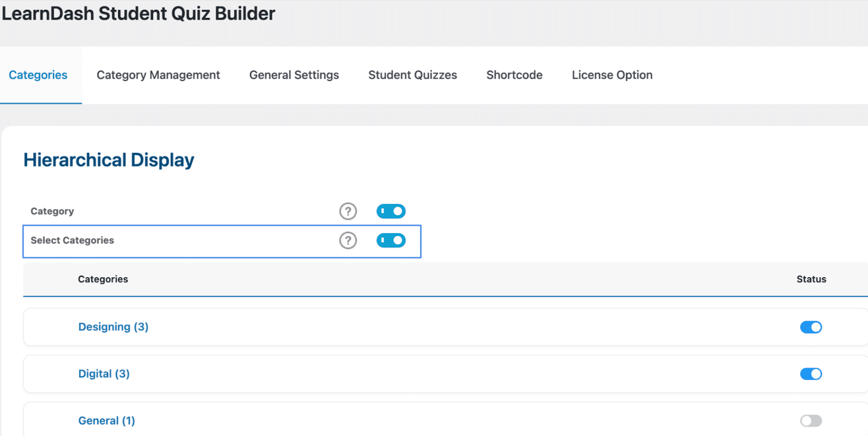Screen dimensions: 868x436
Task: Go to the Student Quizzes tab
Action: click(412, 75)
